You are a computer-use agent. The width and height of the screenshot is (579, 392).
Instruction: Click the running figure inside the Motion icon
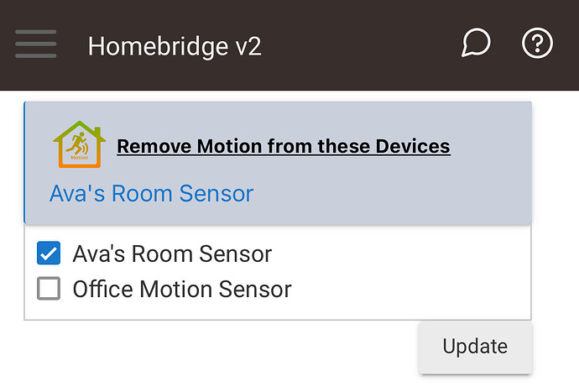pos(77,144)
